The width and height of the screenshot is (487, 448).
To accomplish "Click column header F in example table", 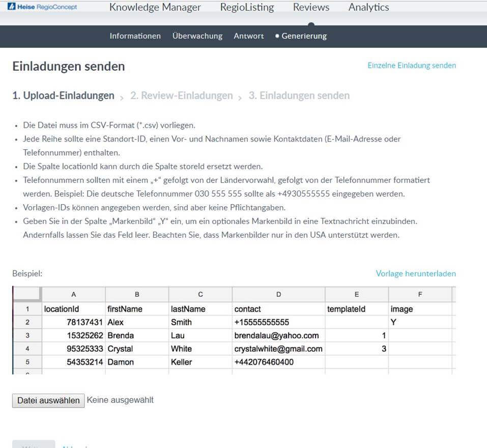I will (420, 294).
